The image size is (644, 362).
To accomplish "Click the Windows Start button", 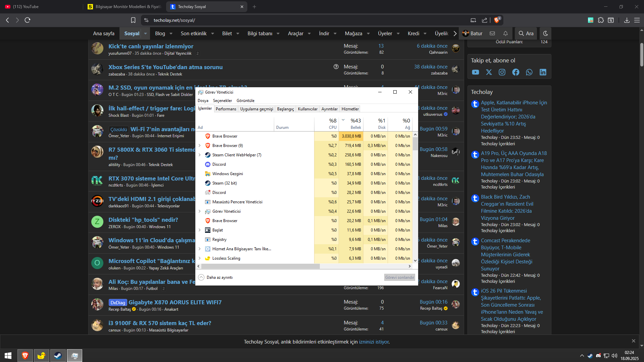I will click(x=8, y=356).
